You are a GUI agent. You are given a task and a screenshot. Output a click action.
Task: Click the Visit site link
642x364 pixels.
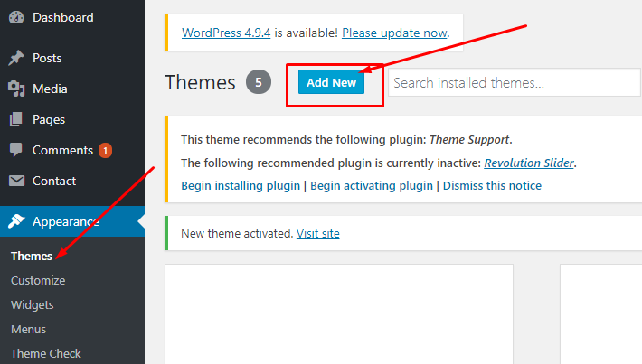click(318, 233)
